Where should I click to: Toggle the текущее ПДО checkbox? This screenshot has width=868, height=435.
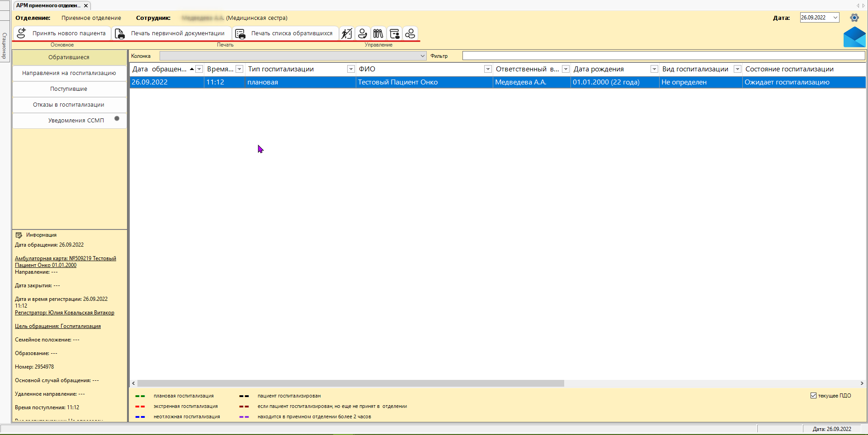coord(813,396)
